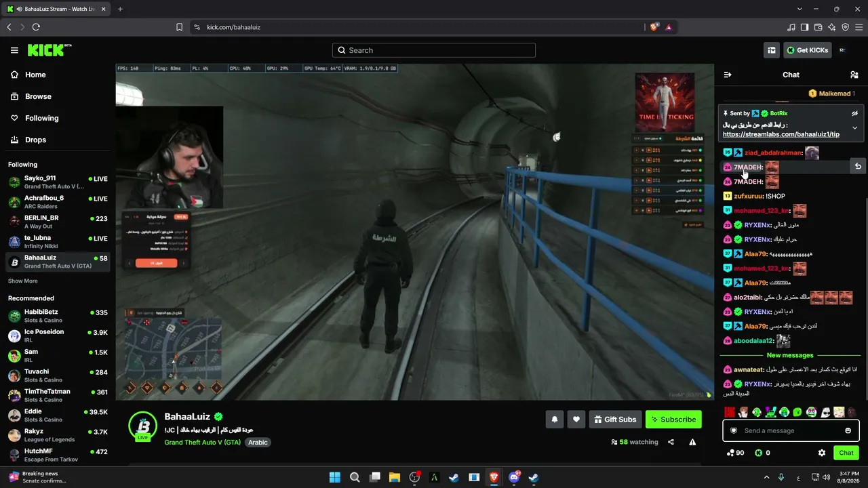Image resolution: width=868 pixels, height=488 pixels.
Task: Click the Brave Shields icon
Action: coord(654,27)
